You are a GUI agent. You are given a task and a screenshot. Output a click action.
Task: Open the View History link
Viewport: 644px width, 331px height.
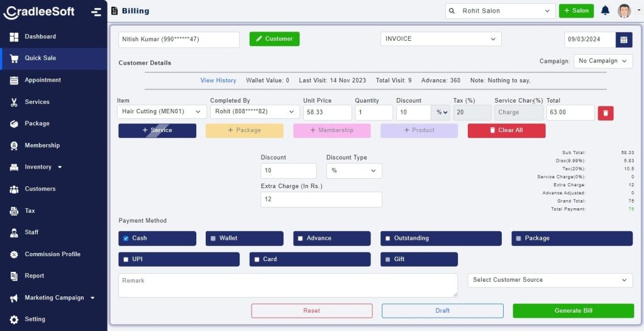click(x=218, y=81)
